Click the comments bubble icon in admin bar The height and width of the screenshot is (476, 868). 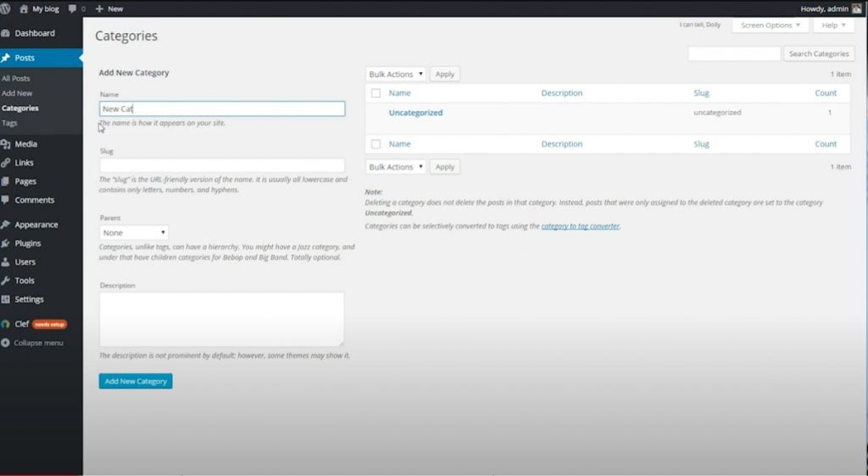(x=72, y=8)
